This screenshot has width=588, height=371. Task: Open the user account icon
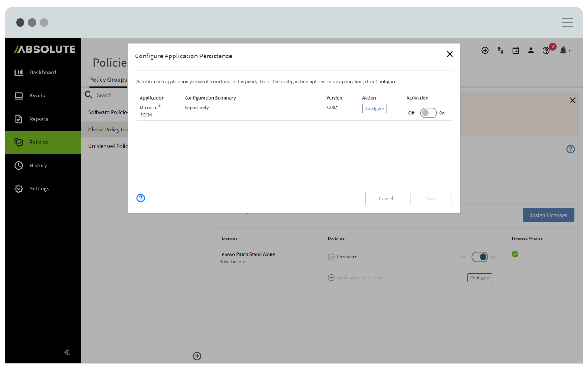[531, 51]
